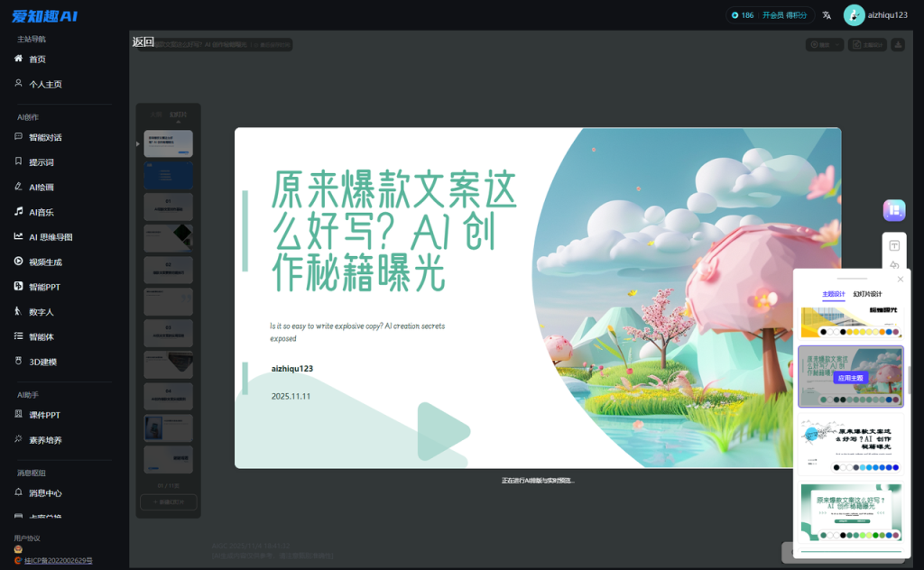This screenshot has width=924, height=570.
Task: Click the 返回 back button
Action: [x=143, y=41]
